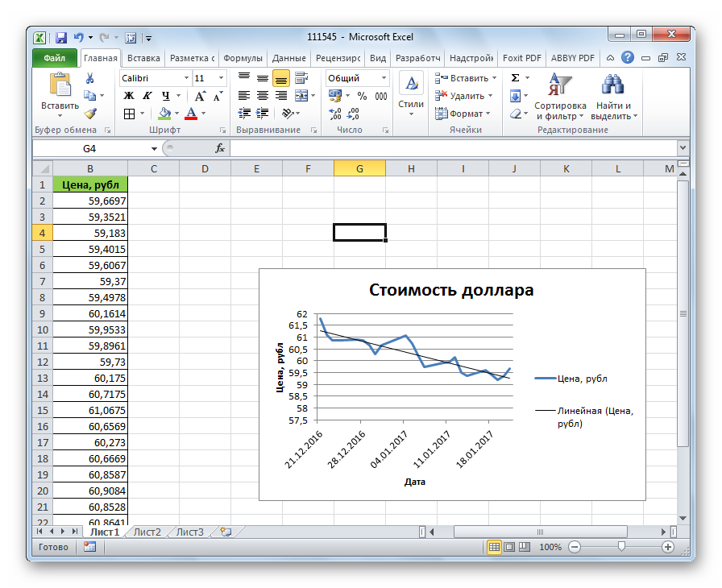
Task: Click the Save icon in quick access toolbar
Action: 60,37
